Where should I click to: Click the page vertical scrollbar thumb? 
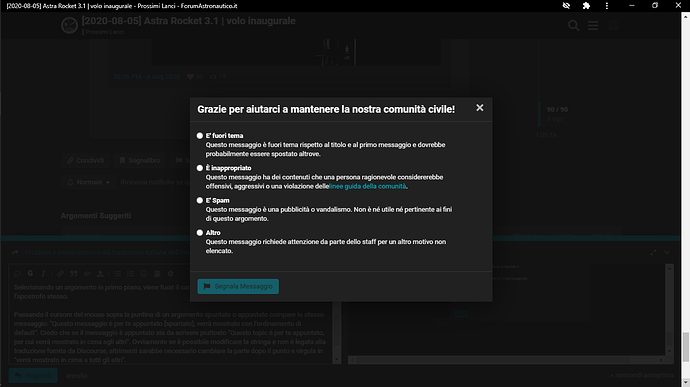[x=685, y=346]
